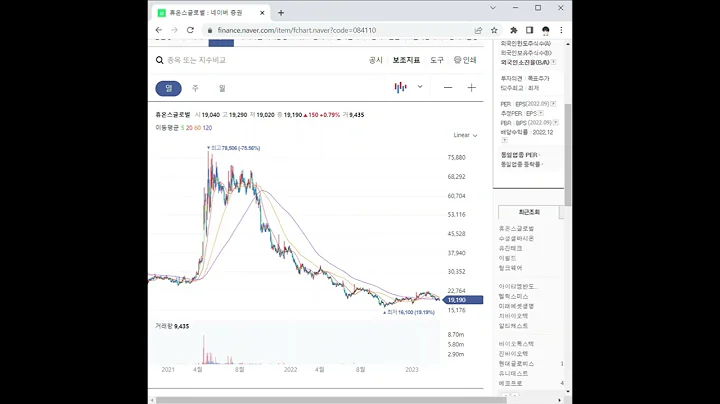Click the browser forward arrow
Screen dimensions: 720x404
(174, 30)
